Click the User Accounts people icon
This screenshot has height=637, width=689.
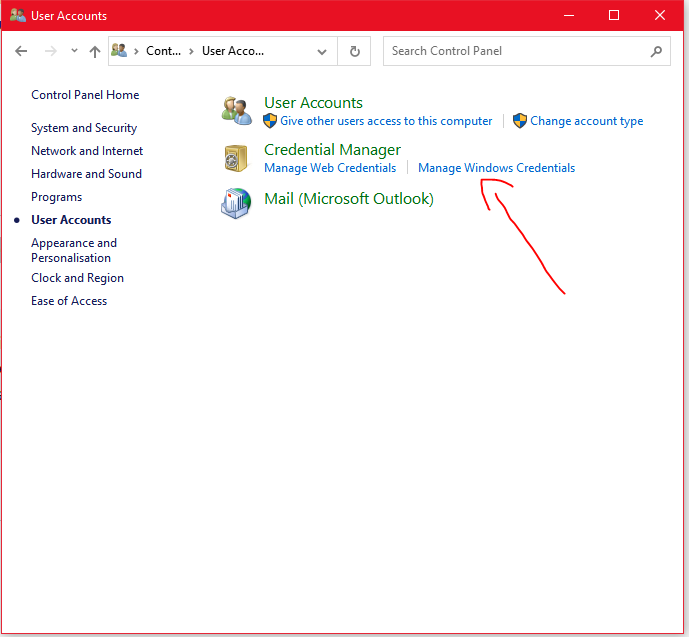236,111
